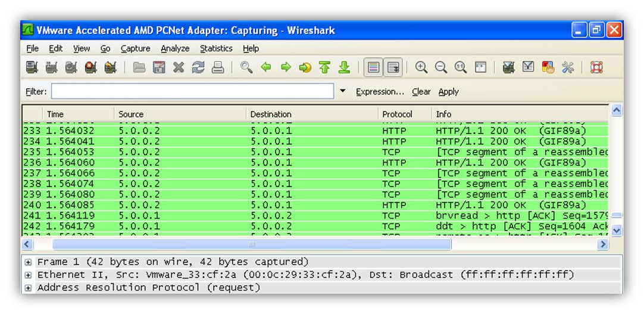This screenshot has width=644, height=314.
Task: Click the vertical scrollbar thumb
Action: click(x=617, y=215)
